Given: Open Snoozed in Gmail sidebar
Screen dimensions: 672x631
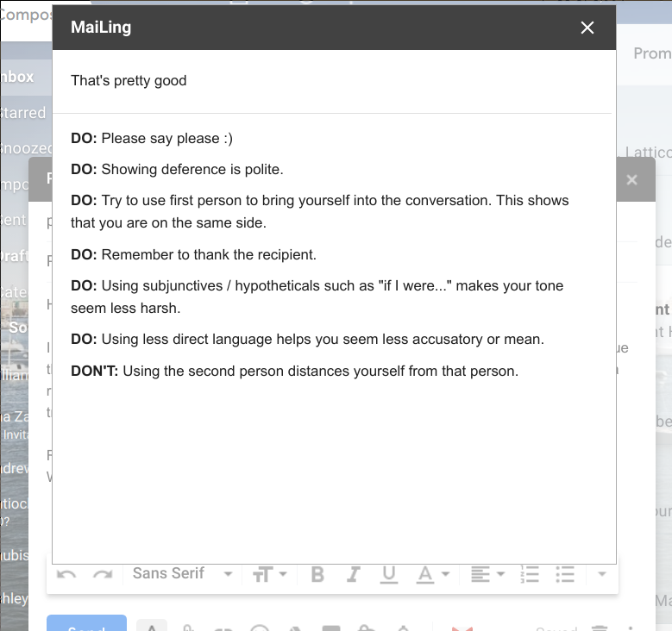Looking at the screenshot, I should 26,148.
